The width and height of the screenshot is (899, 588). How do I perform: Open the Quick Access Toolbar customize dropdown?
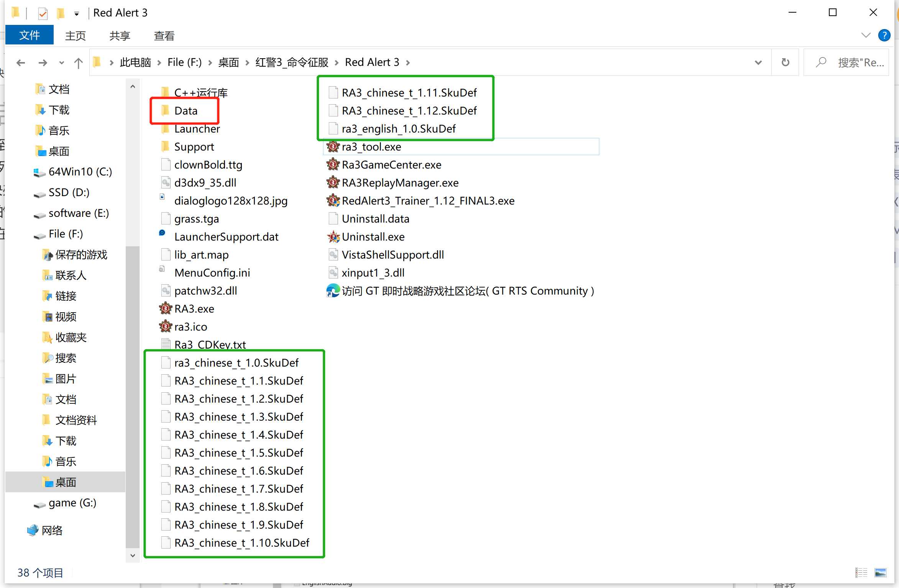[77, 14]
